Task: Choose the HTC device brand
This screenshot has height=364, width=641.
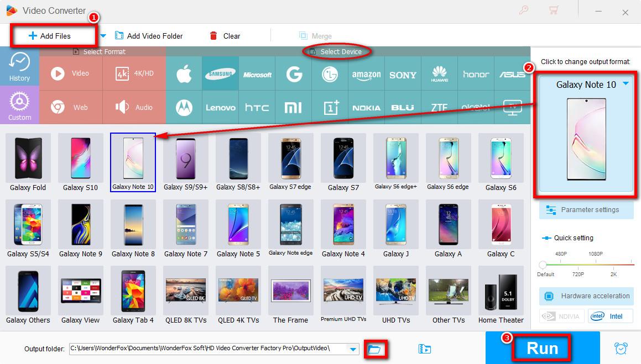Action: (x=257, y=108)
